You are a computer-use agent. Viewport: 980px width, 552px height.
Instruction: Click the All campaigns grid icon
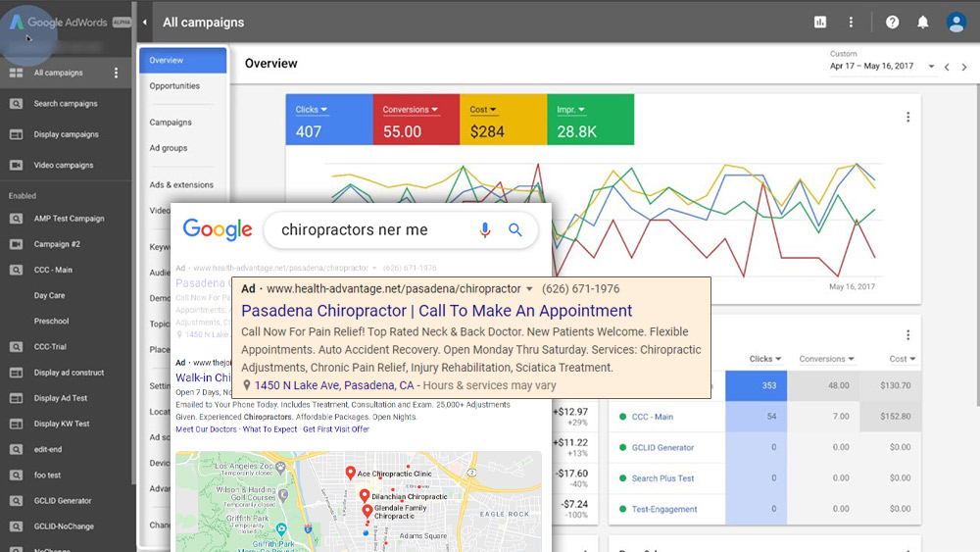click(17, 74)
